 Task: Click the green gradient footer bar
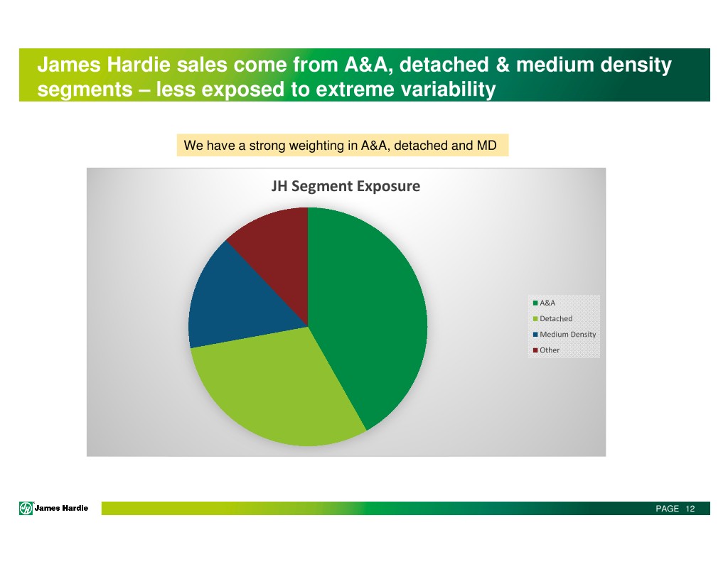[x=355, y=509]
